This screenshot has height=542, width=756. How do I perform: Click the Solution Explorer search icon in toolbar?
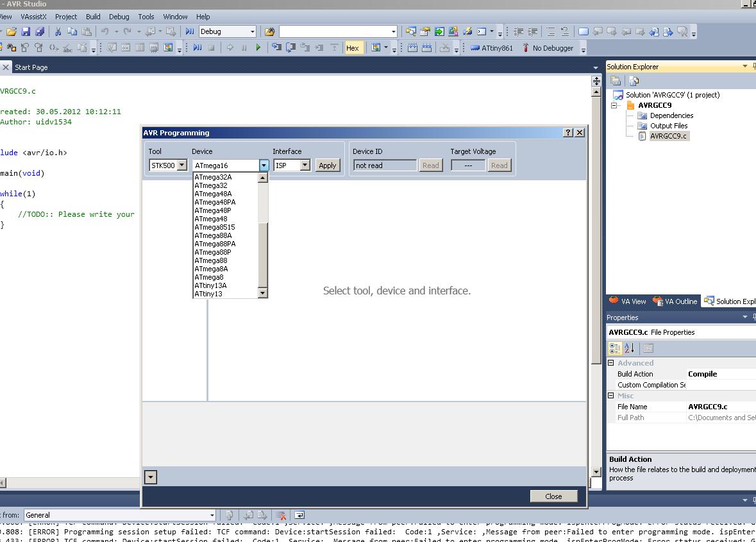coord(411,32)
